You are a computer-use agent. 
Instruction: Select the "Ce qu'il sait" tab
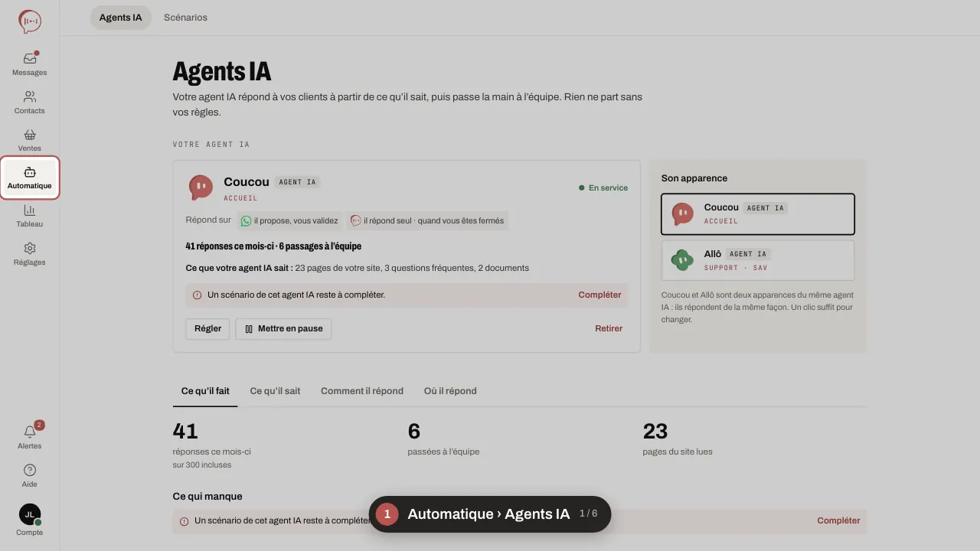pyautogui.click(x=275, y=391)
